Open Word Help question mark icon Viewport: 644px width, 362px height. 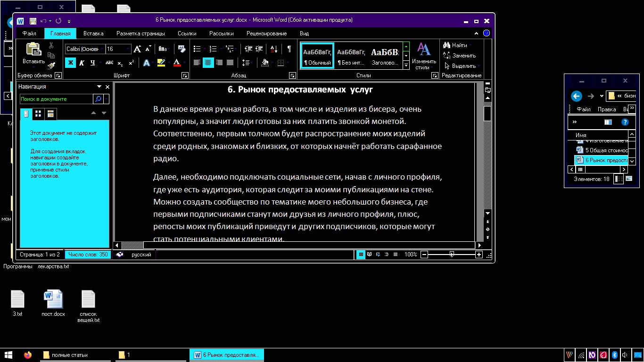(487, 33)
